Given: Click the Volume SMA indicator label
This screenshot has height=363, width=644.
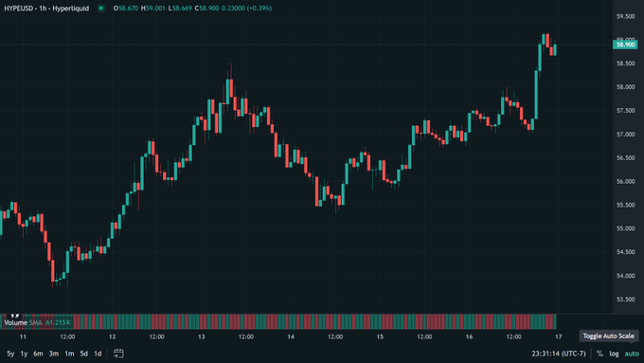Looking at the screenshot, I should [23, 322].
